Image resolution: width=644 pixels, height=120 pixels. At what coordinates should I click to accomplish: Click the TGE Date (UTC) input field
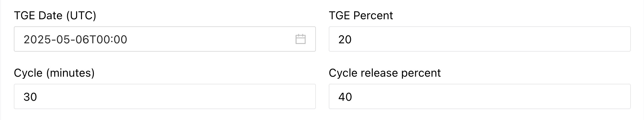click(x=165, y=39)
